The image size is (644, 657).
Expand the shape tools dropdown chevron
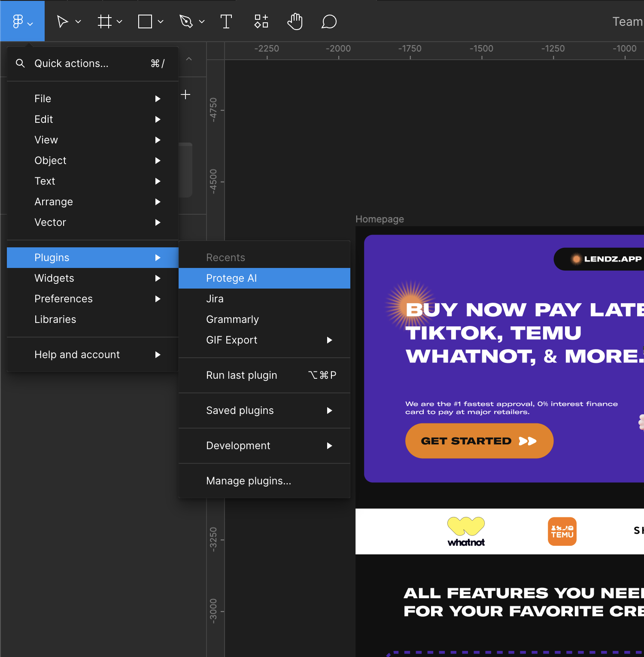(x=161, y=21)
